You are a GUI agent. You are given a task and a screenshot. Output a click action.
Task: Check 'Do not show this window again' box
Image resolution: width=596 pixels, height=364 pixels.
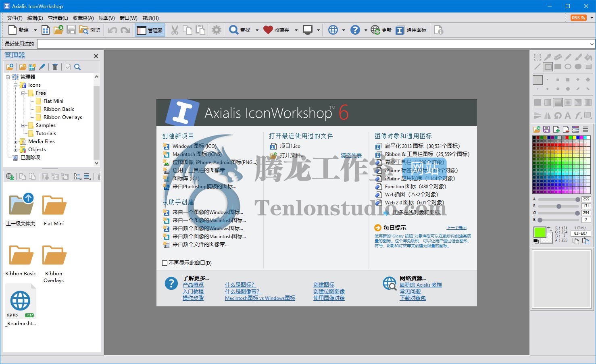coord(165,263)
